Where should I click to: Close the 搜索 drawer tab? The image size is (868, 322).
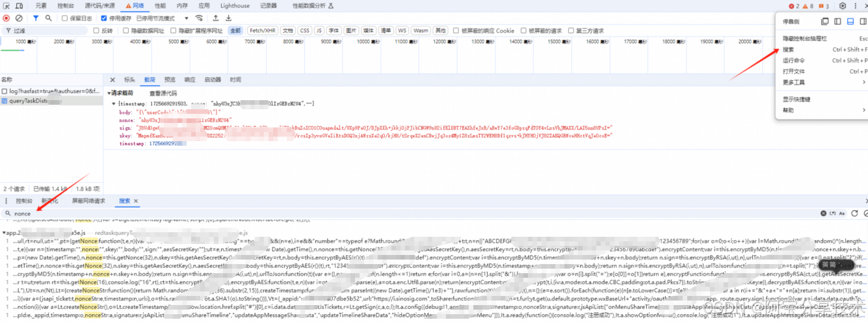click(135, 202)
